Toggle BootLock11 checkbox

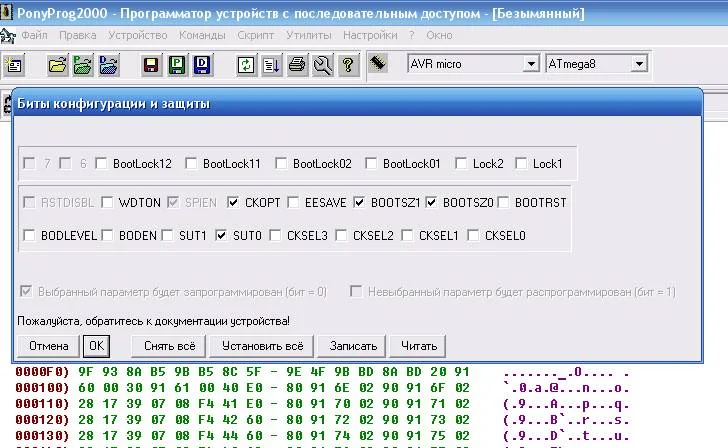point(191,163)
